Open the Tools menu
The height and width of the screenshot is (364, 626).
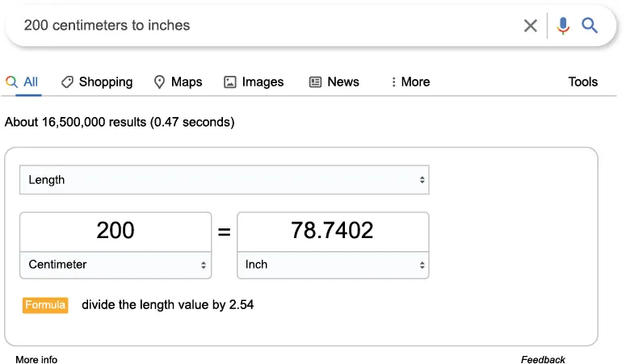582,82
